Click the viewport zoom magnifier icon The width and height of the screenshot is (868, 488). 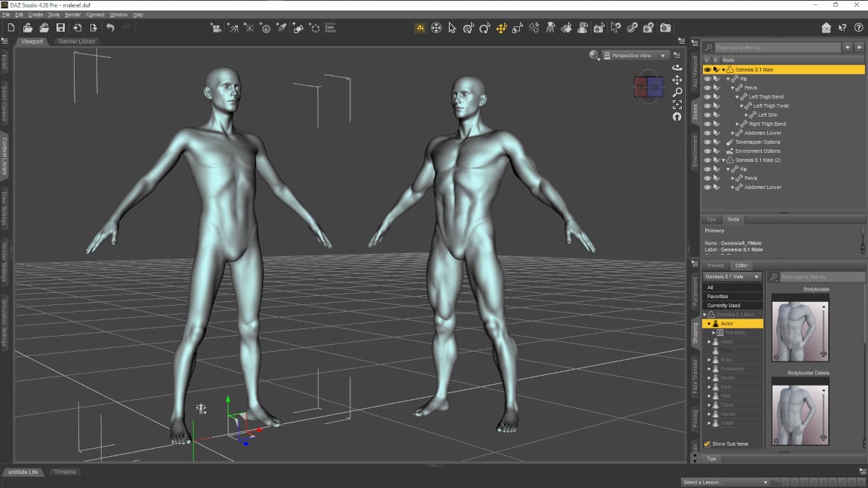(x=677, y=92)
